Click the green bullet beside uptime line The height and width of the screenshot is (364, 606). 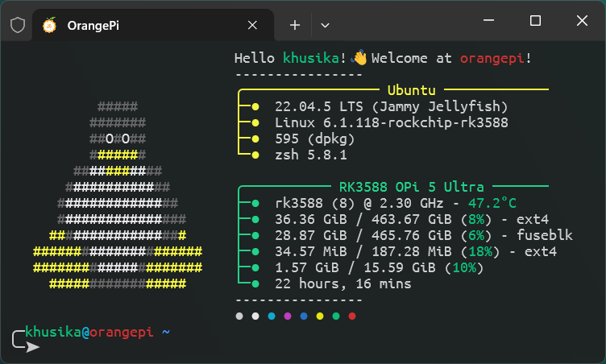pyautogui.click(x=255, y=283)
